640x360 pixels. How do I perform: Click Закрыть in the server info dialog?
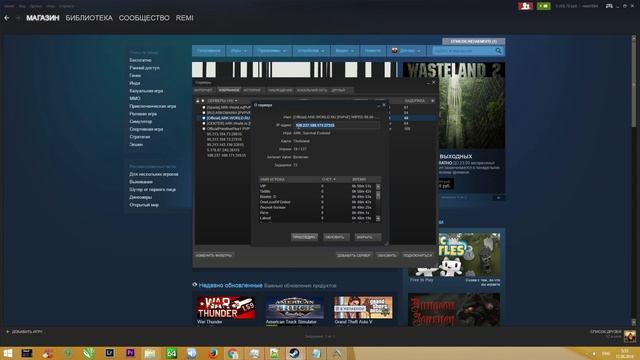368,237
